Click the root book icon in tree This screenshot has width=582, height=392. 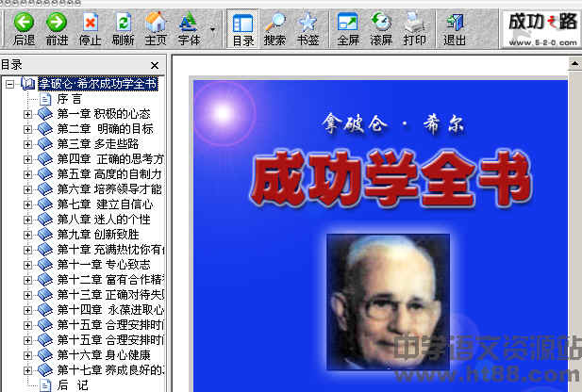pos(28,84)
